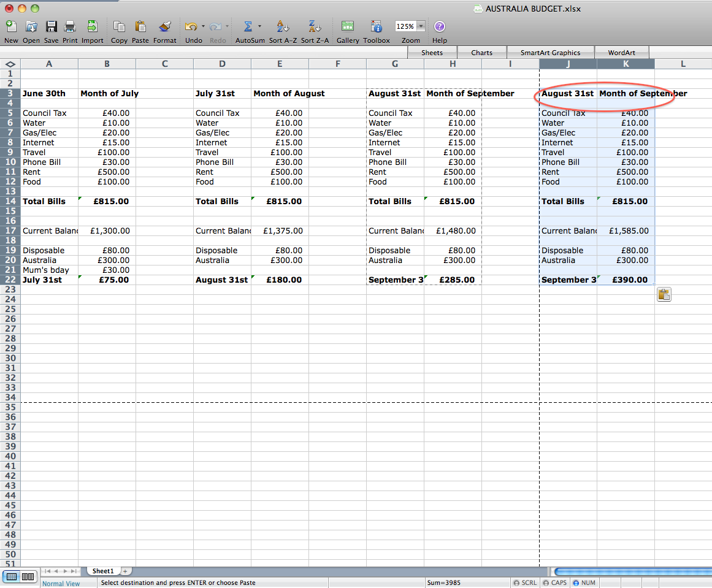Select row 22 header

[10, 280]
